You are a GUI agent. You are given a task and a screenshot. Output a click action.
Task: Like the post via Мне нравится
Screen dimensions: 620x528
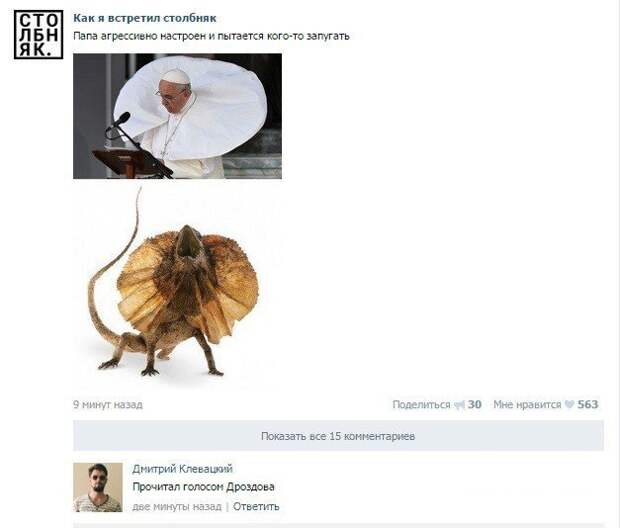pyautogui.click(x=527, y=405)
